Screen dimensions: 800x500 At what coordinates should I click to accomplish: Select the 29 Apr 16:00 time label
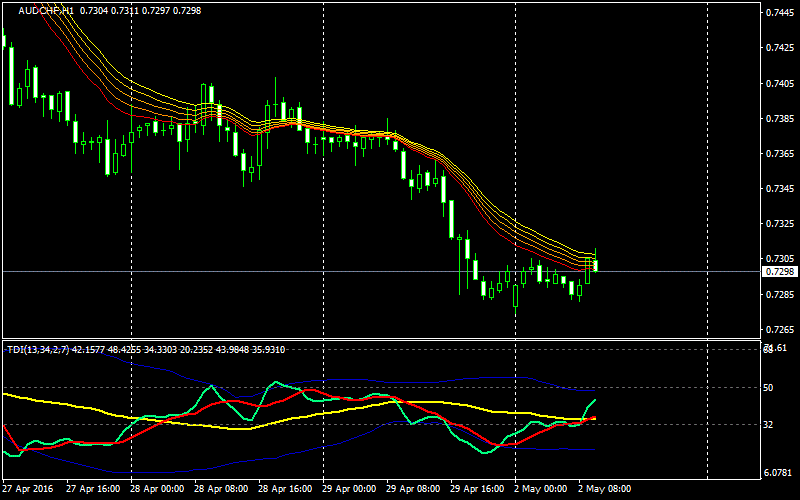pos(475,490)
